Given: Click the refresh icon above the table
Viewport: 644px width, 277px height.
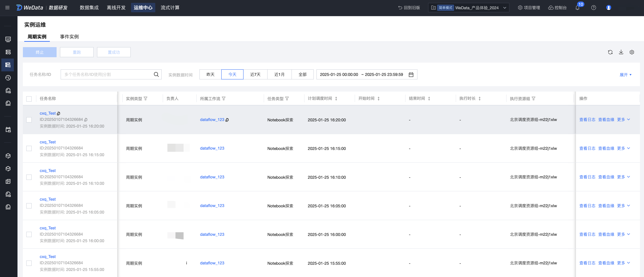Looking at the screenshot, I should coord(610,52).
